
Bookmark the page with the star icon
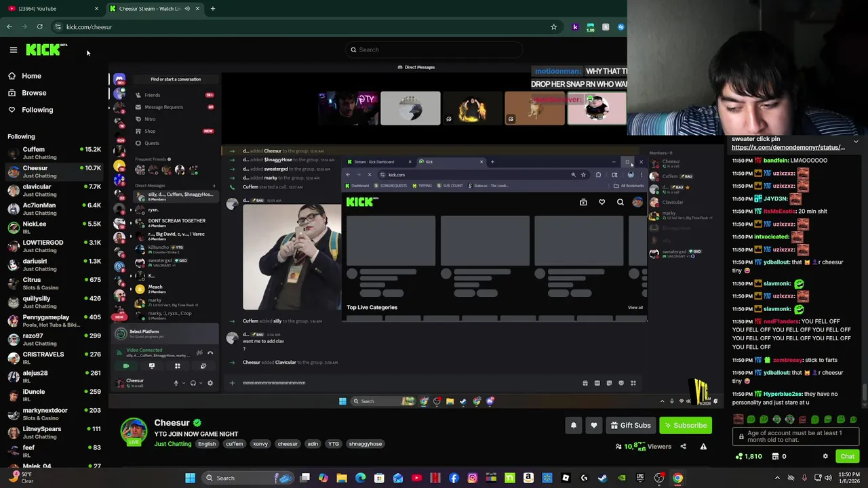pyautogui.click(x=553, y=27)
